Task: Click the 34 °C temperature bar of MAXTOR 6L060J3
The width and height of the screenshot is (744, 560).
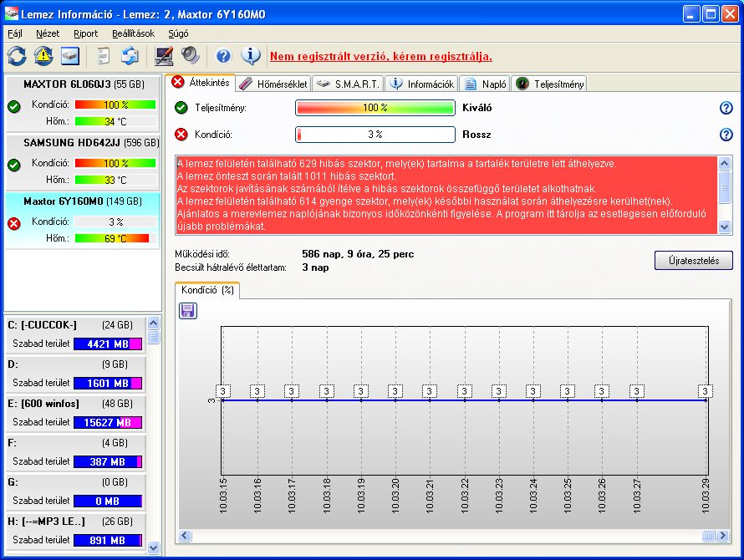Action: coord(115,121)
